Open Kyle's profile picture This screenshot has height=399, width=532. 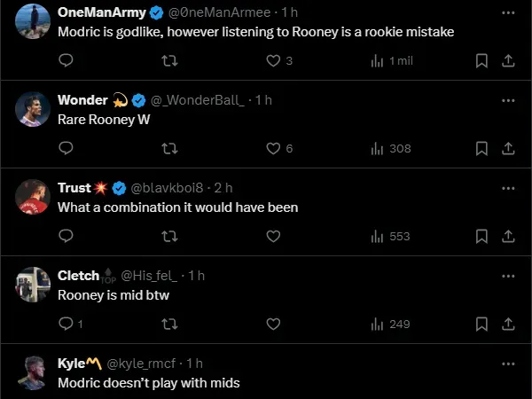coord(33,372)
